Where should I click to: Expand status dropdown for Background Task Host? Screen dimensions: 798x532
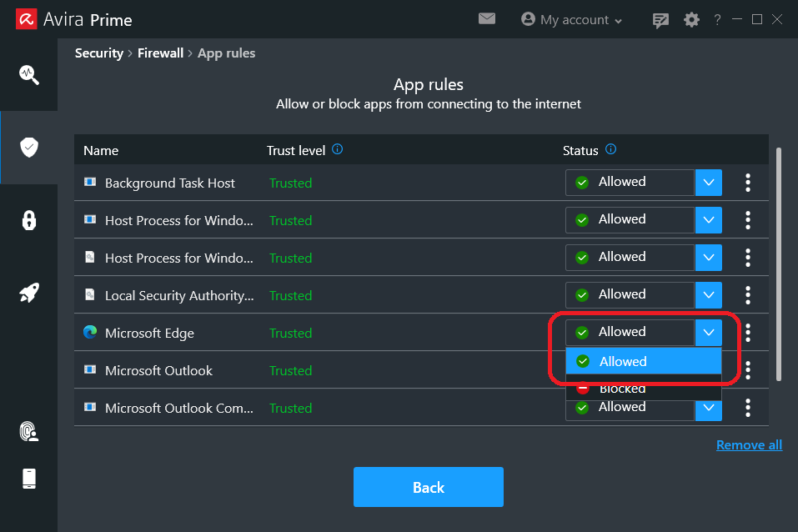click(709, 183)
